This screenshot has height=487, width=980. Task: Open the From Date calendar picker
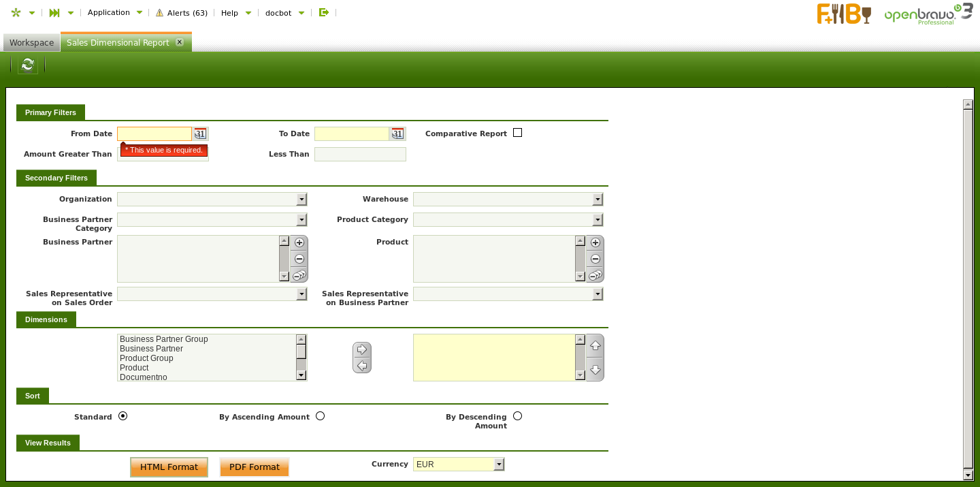pos(200,133)
